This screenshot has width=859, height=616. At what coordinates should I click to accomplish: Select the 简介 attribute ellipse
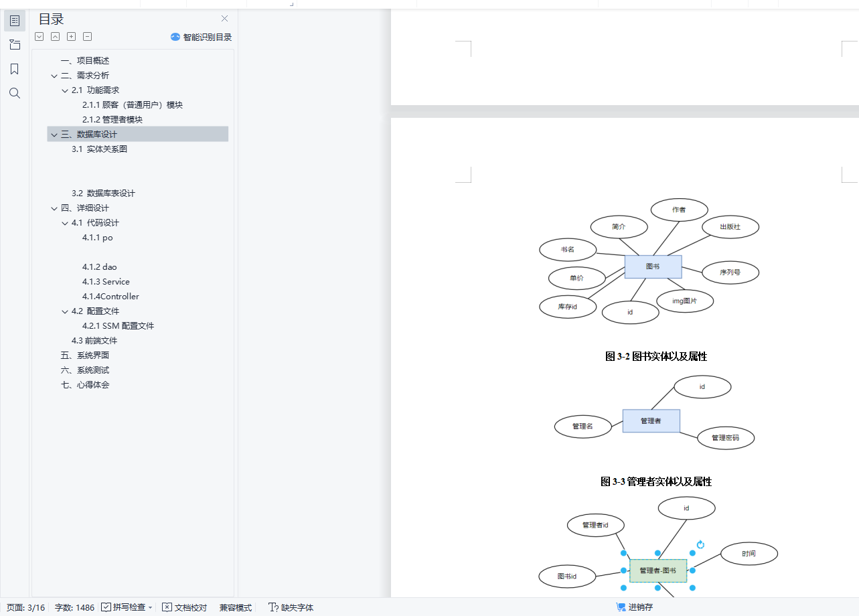click(x=619, y=226)
